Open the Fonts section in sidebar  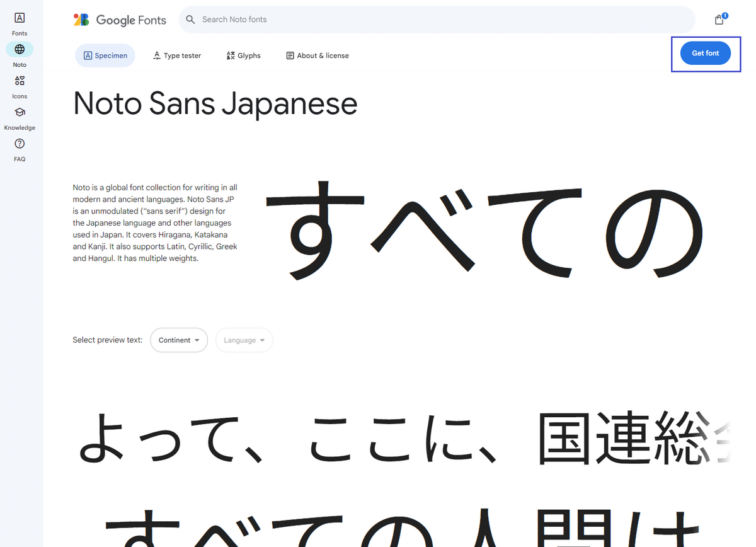(x=20, y=24)
